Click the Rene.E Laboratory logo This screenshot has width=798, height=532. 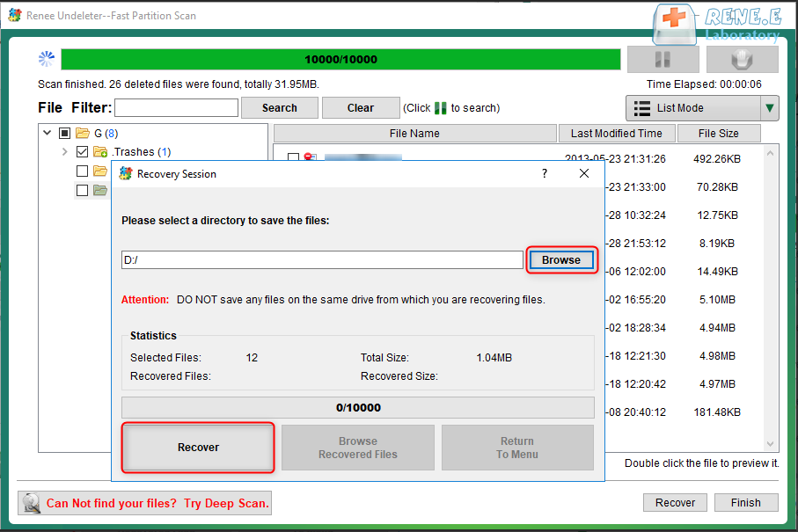[x=717, y=24]
